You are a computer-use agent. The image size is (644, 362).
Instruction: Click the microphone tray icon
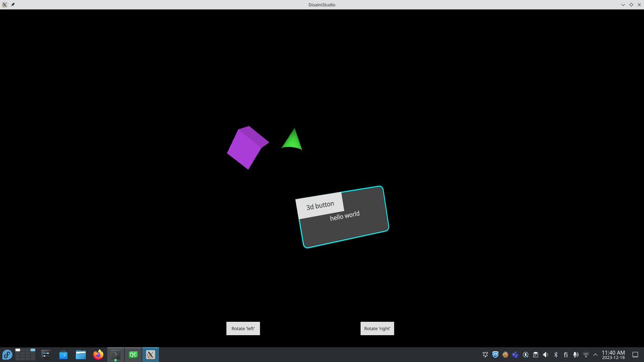click(x=575, y=354)
